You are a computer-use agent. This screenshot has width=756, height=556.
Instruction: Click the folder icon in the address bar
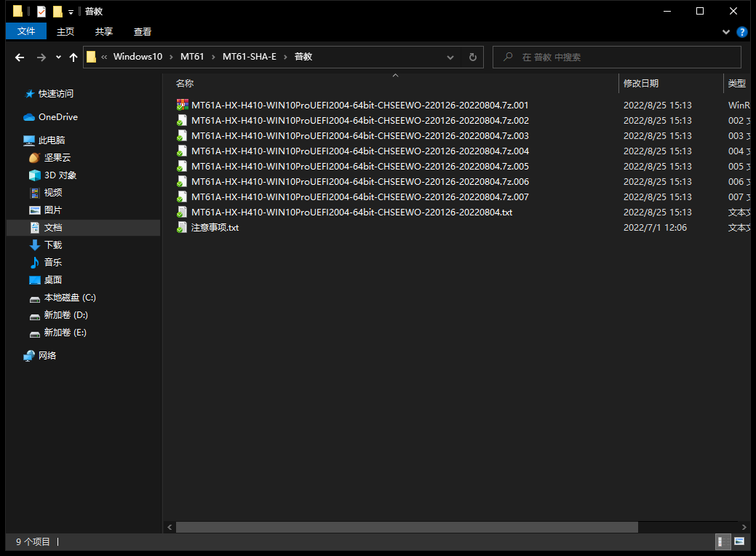coord(91,57)
